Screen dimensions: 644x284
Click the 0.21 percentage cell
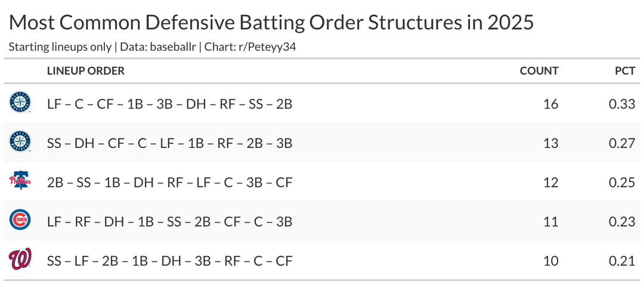[622, 261]
